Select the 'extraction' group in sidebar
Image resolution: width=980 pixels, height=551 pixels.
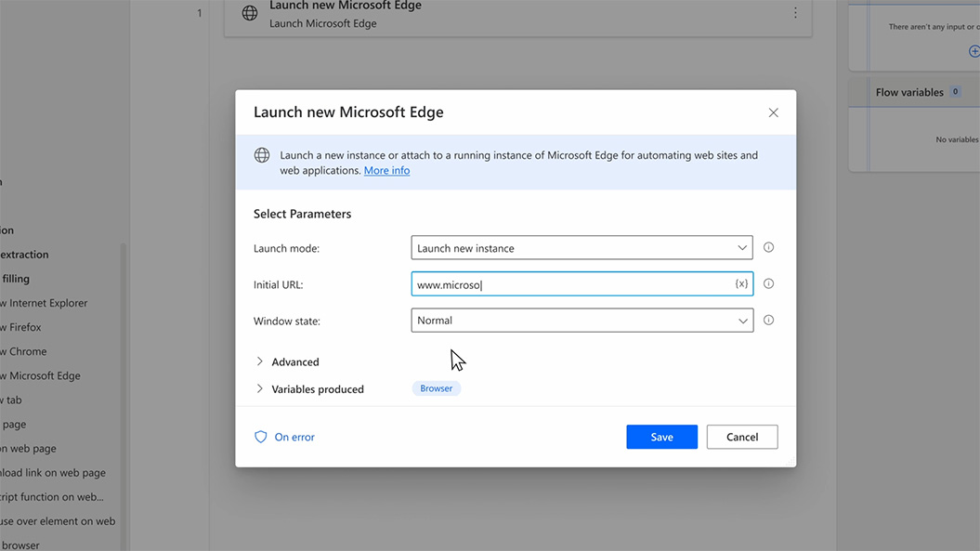(x=24, y=255)
